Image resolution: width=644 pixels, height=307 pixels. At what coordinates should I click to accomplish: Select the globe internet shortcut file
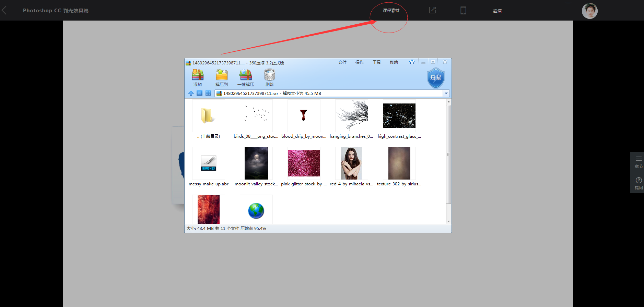pos(256,209)
